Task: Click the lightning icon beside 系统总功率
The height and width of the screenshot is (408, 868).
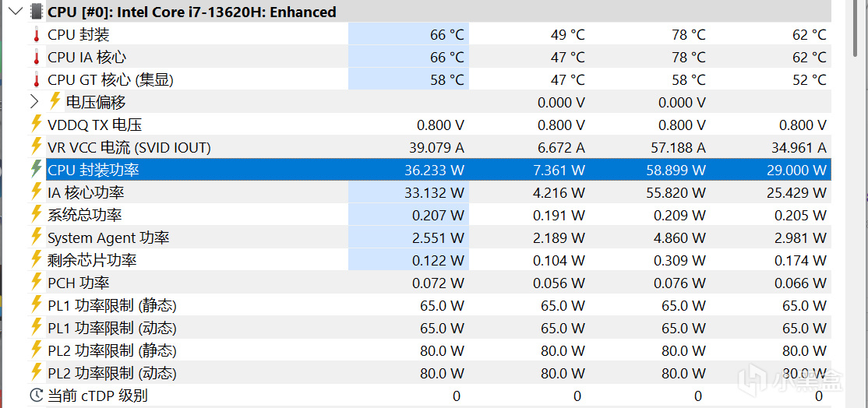Action: coord(37,214)
